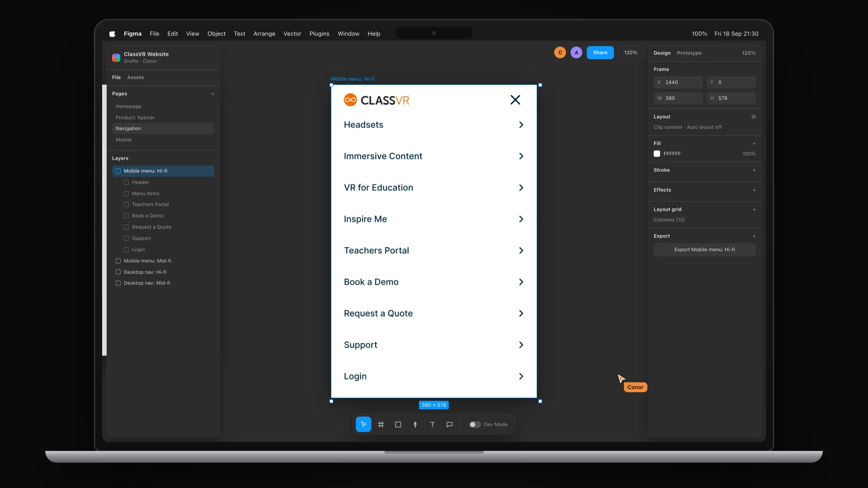Click the height field 578

(x=731, y=98)
